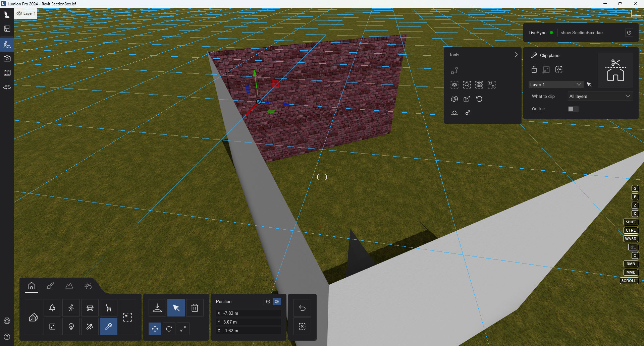Open Photo mode from the left sidebar

coord(7,58)
